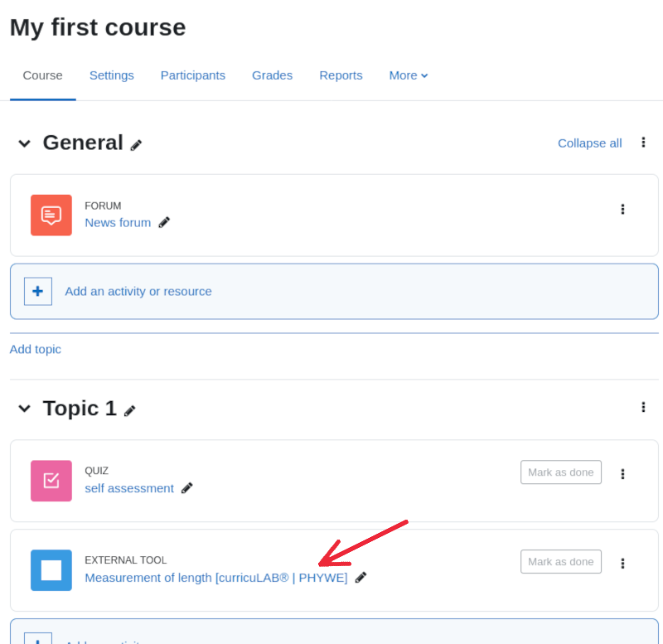Rename Measurement of length via pencil icon
Viewport: 663px width, 644px height.
coord(361,578)
